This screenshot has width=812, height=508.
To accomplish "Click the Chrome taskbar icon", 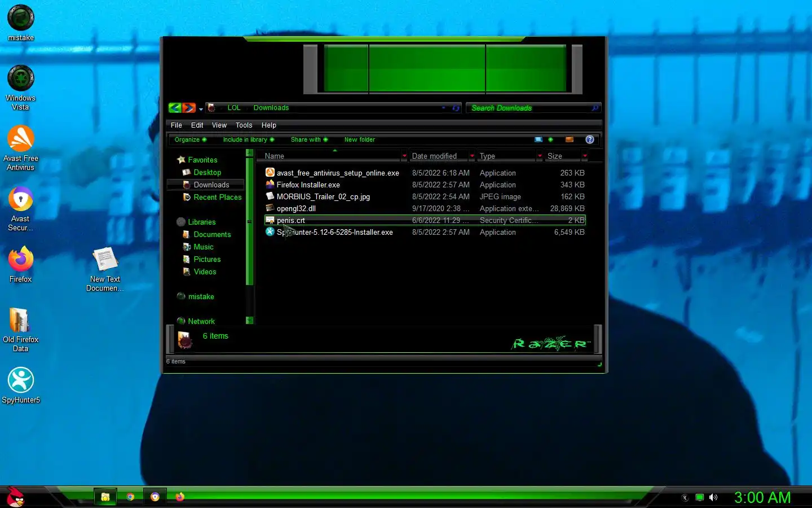I will coord(130,497).
